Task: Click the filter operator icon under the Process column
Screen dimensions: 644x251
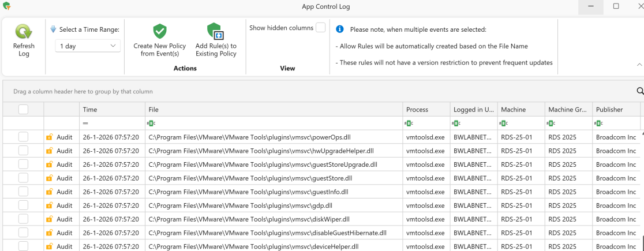Action: pos(410,123)
